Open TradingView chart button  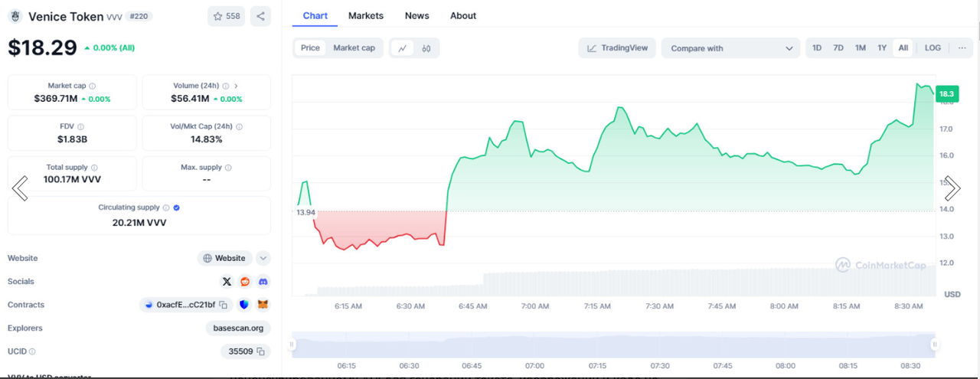coord(618,47)
